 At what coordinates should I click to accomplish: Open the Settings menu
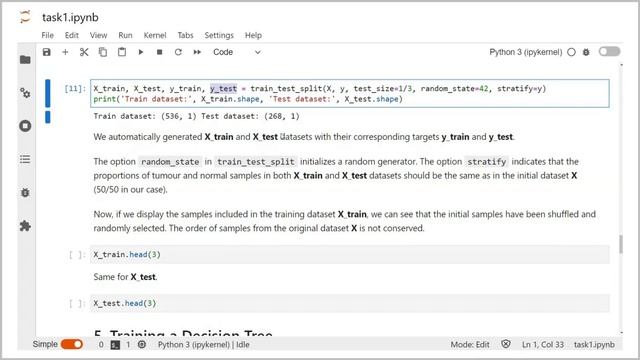point(219,36)
